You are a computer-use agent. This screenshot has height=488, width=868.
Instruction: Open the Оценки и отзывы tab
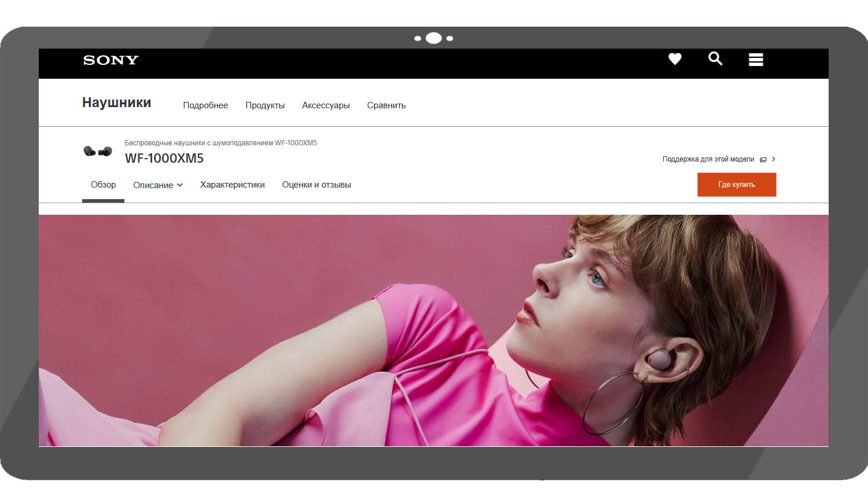pyautogui.click(x=317, y=185)
